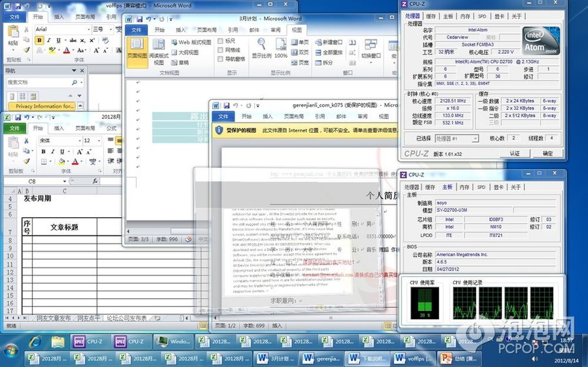
Task: Cut selection using scissors in vofflps Word
Action: 26,29
